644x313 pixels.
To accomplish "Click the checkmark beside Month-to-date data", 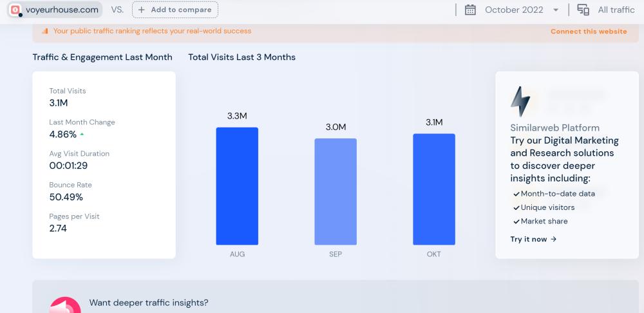I will click(516, 194).
